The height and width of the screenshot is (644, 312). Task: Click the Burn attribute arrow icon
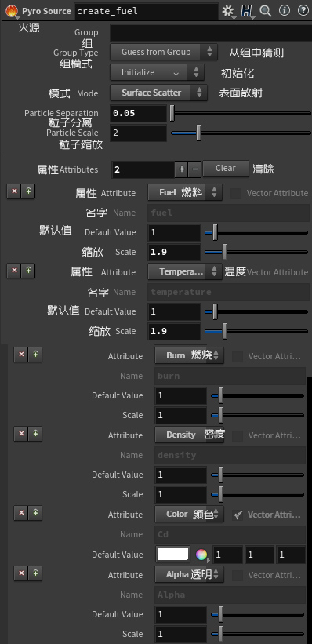pyautogui.click(x=35, y=355)
